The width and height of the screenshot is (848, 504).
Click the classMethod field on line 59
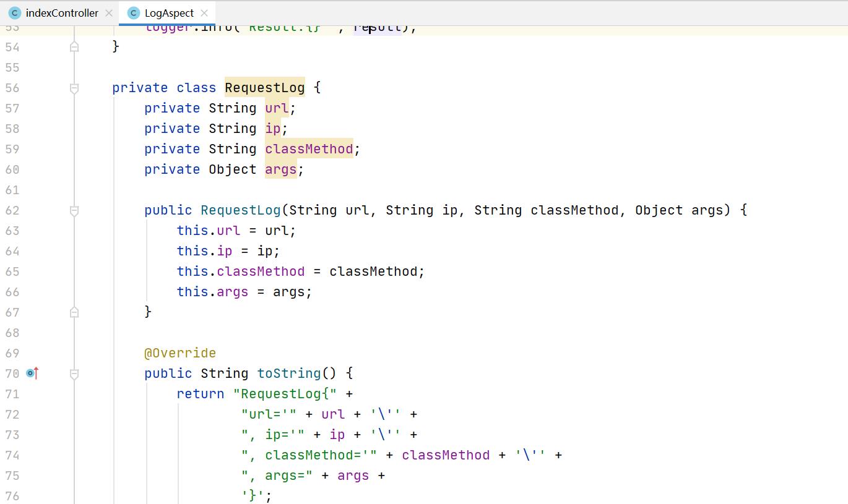point(309,149)
